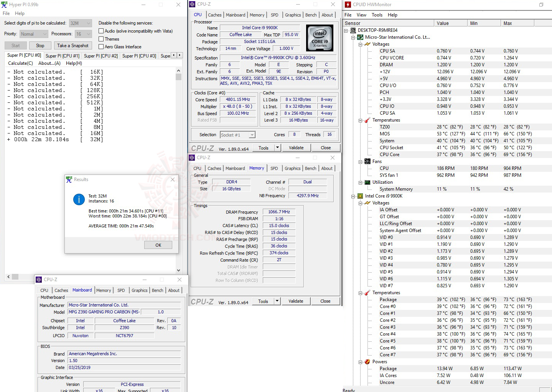Click the title bar icon of the CPU-Z Processor window
Viewport: 552px width, 392px height.
coord(193,4)
